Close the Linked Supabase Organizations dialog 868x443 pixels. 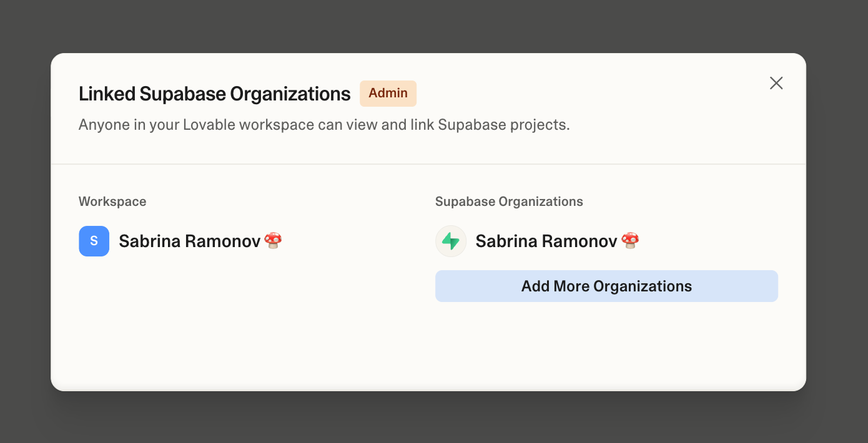pos(776,83)
